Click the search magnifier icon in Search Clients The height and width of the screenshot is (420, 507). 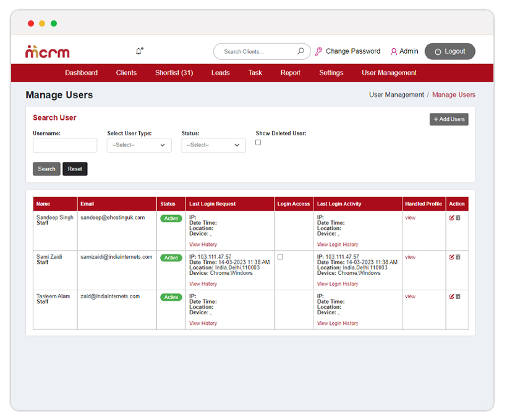tap(300, 51)
